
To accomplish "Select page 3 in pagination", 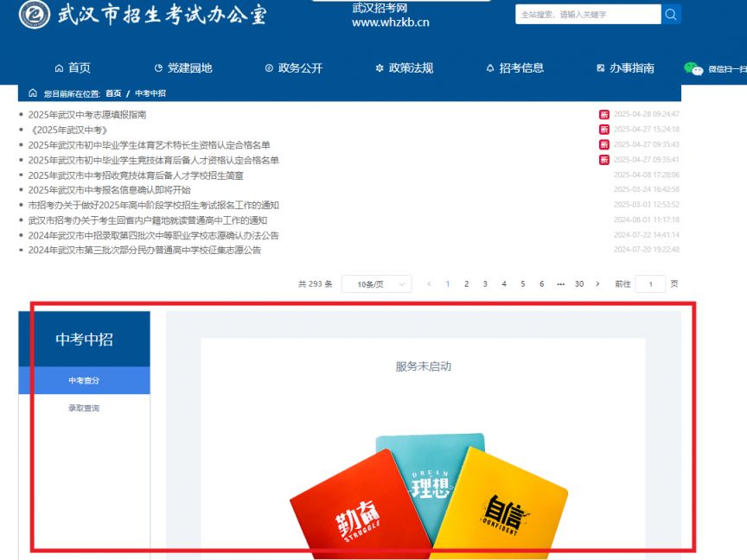I will (485, 283).
